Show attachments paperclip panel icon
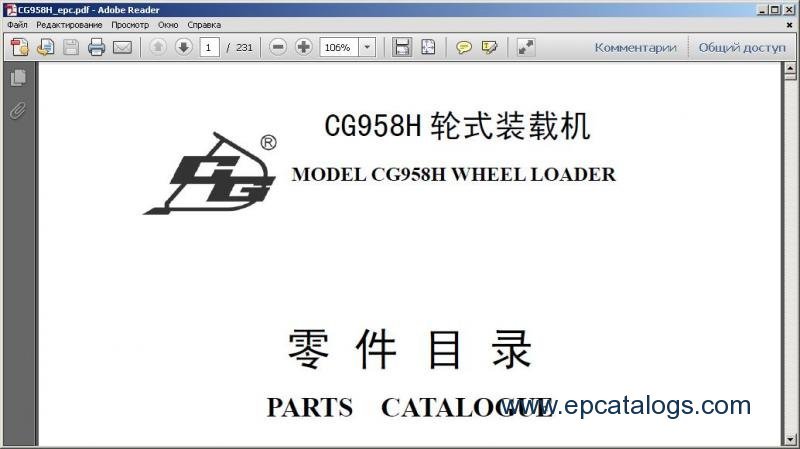 [18, 110]
